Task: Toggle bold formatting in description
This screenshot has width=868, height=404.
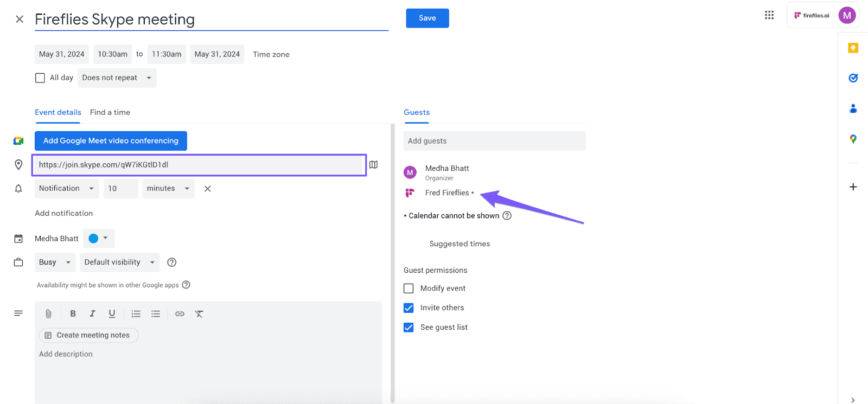Action: (x=73, y=314)
